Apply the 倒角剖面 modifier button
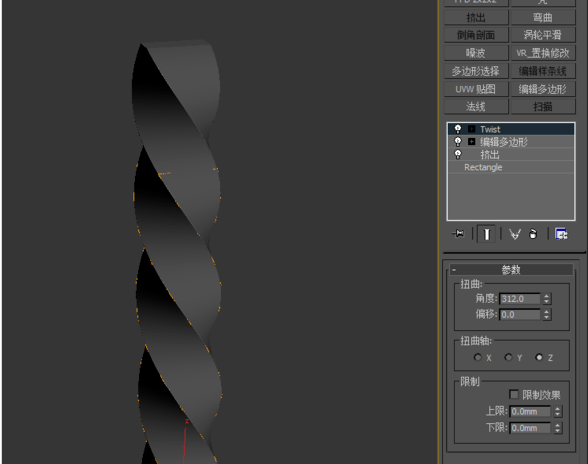The width and height of the screenshot is (588, 464). point(476,35)
